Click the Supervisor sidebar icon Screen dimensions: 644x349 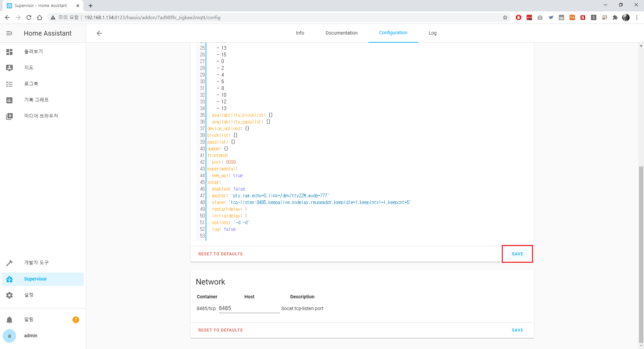[x=9, y=279]
